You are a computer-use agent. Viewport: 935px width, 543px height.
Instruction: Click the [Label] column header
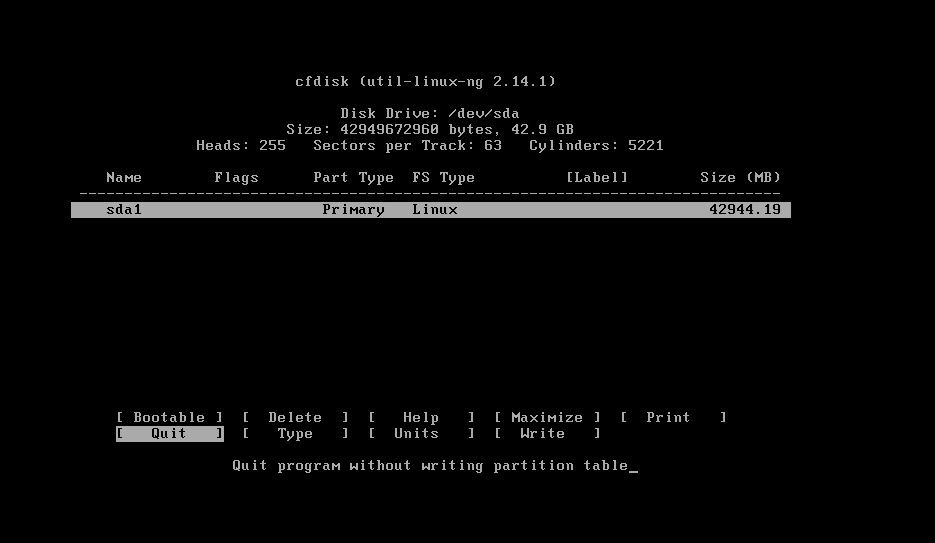click(x=596, y=178)
